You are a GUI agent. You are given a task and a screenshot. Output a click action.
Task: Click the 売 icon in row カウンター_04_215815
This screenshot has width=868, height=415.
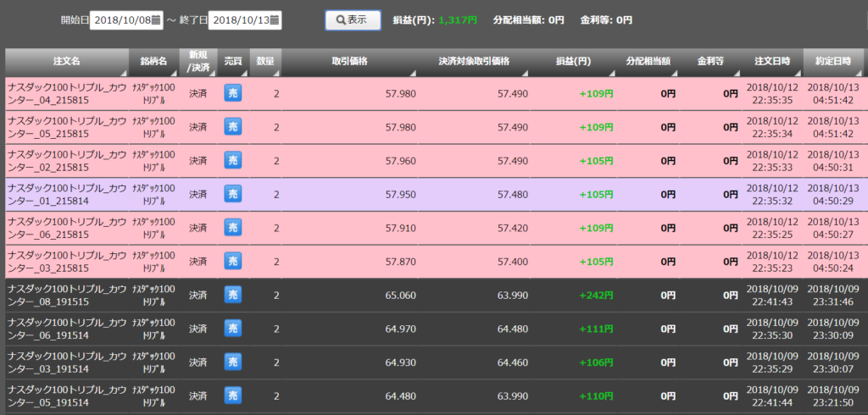(233, 93)
